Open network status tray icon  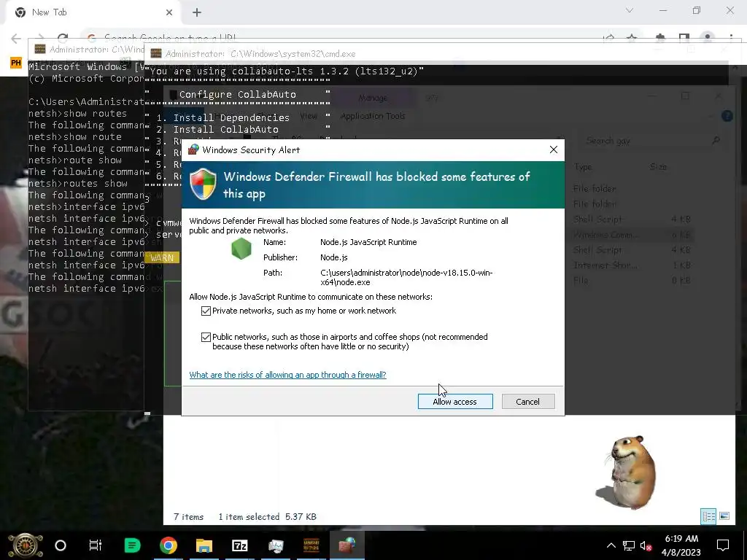pos(629,545)
